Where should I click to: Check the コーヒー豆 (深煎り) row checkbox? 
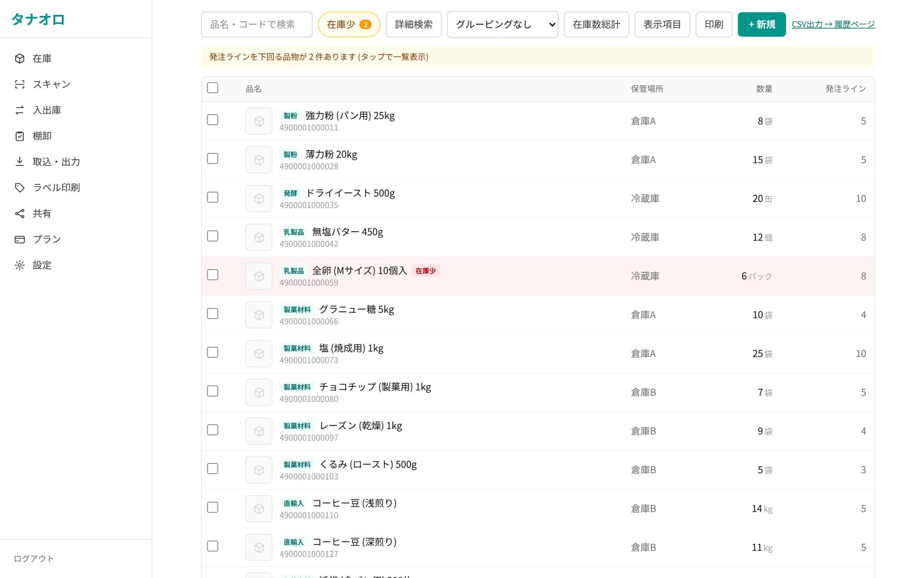pos(213,546)
